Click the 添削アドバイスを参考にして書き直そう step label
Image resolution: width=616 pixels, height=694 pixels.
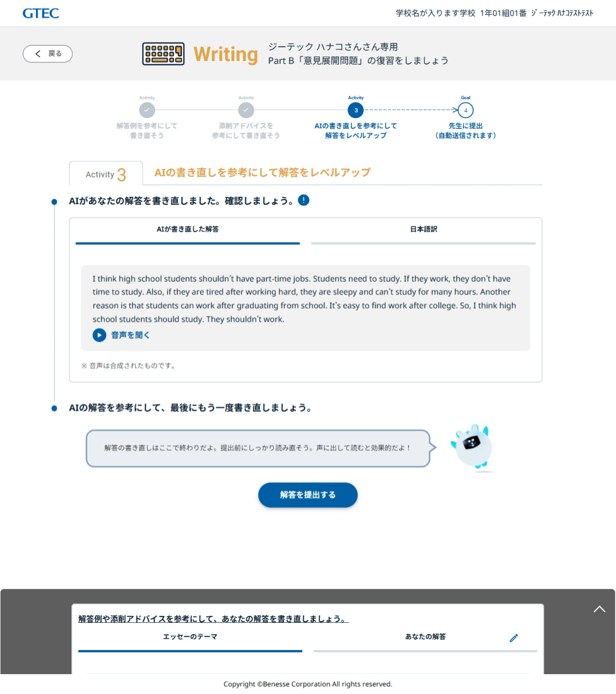(246, 131)
